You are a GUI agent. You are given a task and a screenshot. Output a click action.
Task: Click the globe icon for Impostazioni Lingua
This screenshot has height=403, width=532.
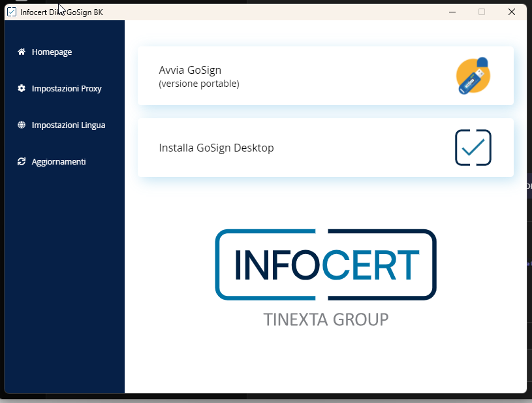coord(22,125)
